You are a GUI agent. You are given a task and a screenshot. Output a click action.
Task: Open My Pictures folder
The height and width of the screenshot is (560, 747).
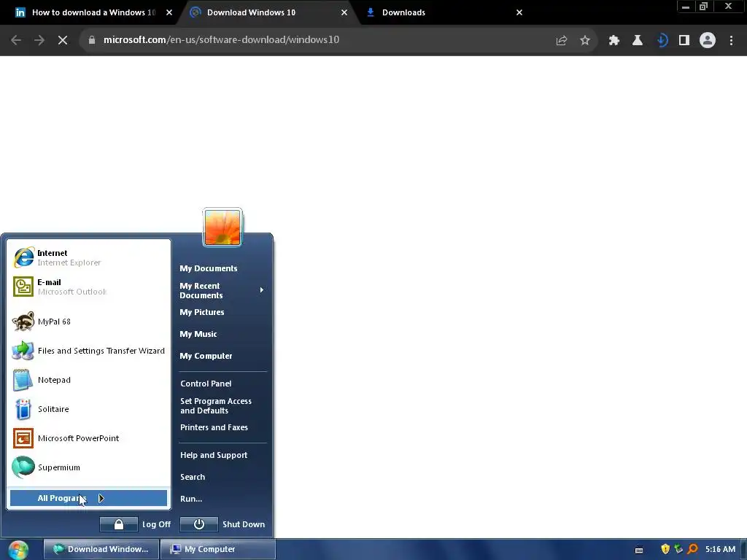202,312
